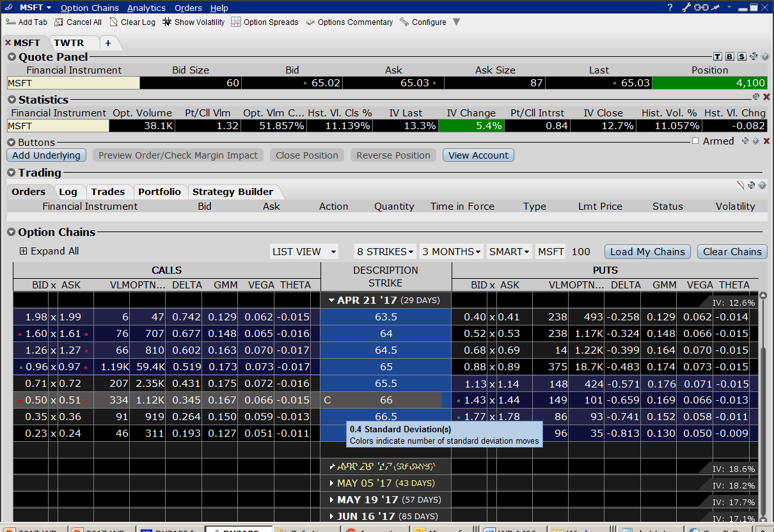
Task: Click the chain link window grouping icon
Action: click(701, 8)
